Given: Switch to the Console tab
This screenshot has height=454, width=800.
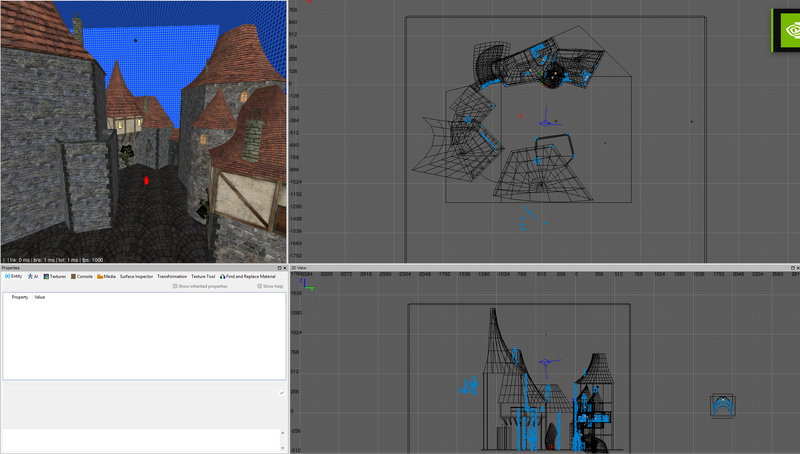Looking at the screenshot, I should coord(82,276).
